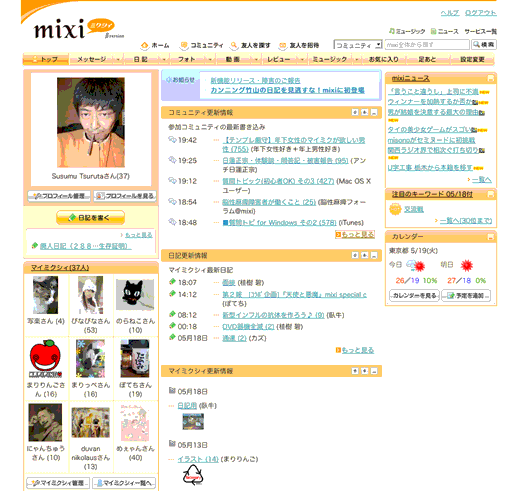Click the ログアウト link
The image size is (518, 491).
coord(480,13)
